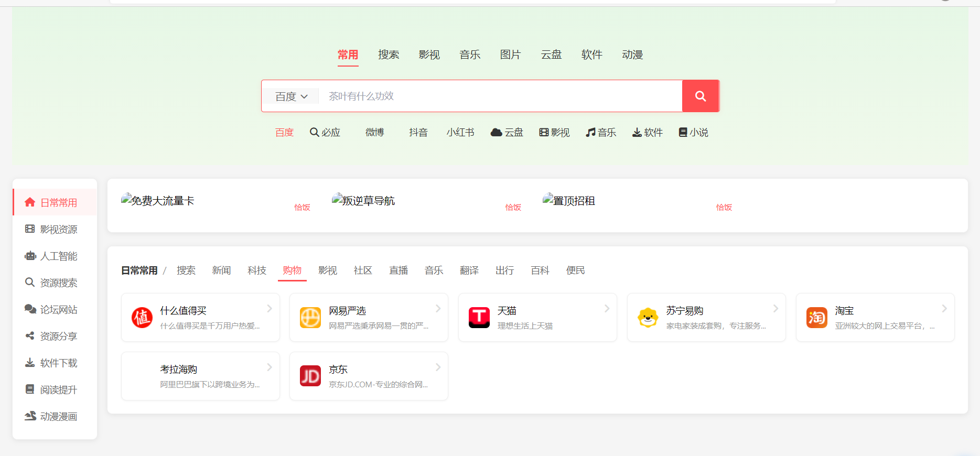
Task: Click the cloud icon next to 云盘
Action: click(x=497, y=133)
